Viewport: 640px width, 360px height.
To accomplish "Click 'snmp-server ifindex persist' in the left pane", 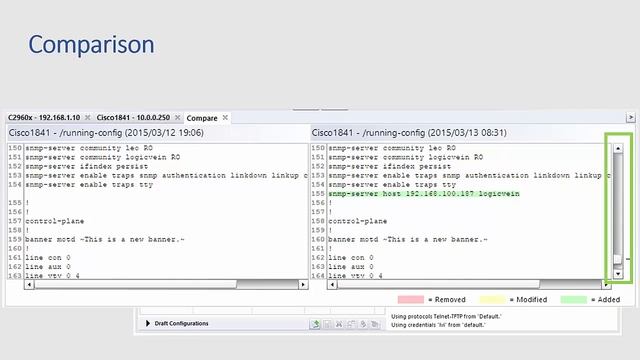I will pos(87,167).
